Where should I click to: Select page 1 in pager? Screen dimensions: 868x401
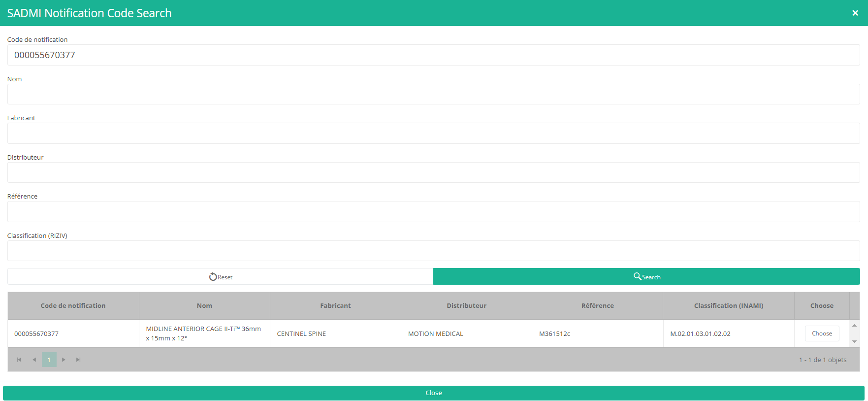(x=49, y=360)
